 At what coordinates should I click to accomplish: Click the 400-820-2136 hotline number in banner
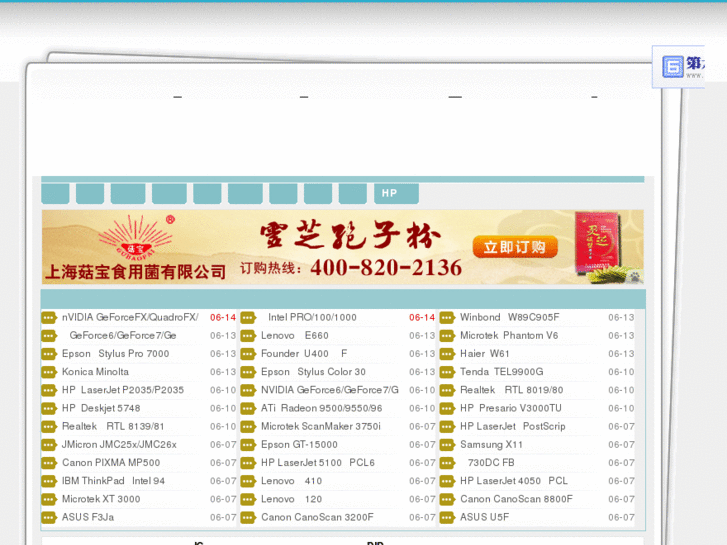(386, 268)
